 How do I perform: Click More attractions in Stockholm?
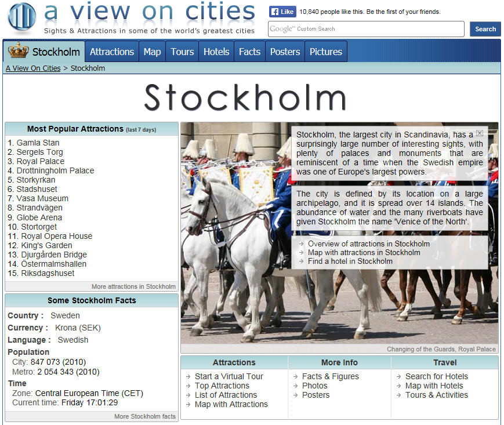tap(134, 286)
